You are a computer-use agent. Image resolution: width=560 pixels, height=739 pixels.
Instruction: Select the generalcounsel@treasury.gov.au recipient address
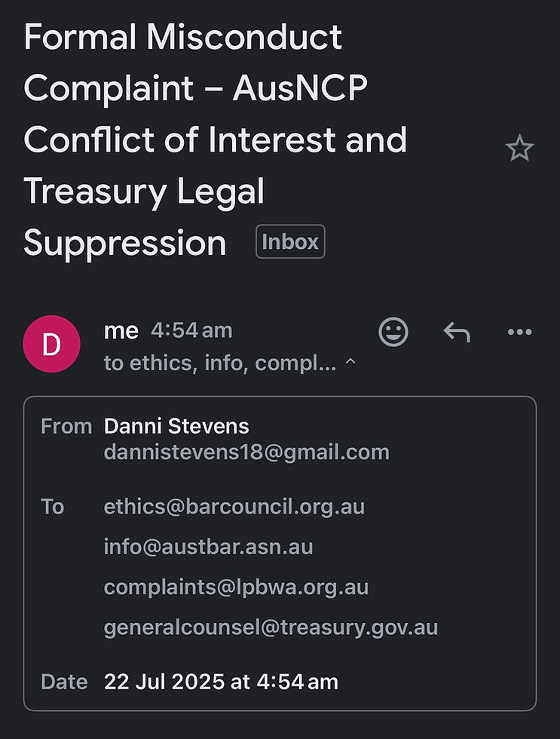pos(271,627)
